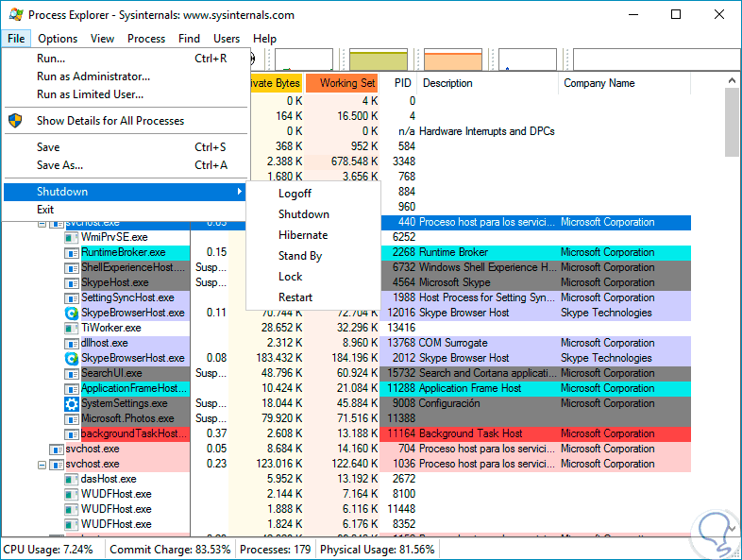Sort by the Company Name column header

[x=599, y=83]
